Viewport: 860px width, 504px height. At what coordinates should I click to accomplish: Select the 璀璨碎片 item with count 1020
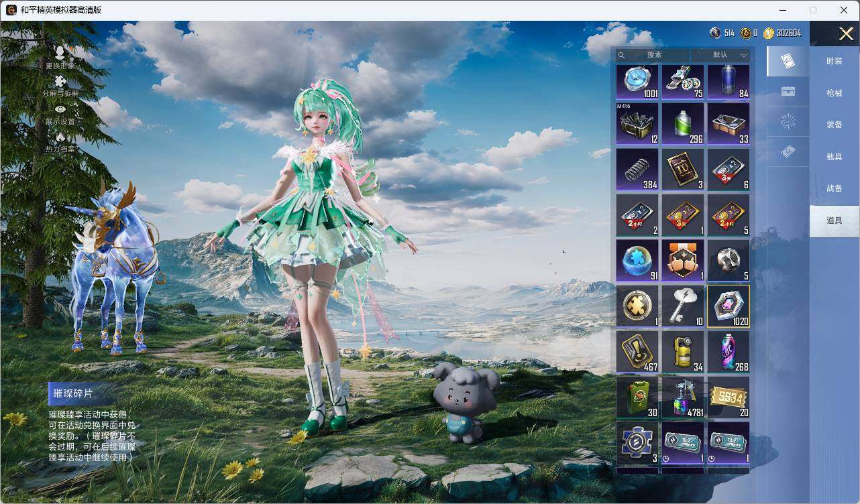tap(729, 306)
